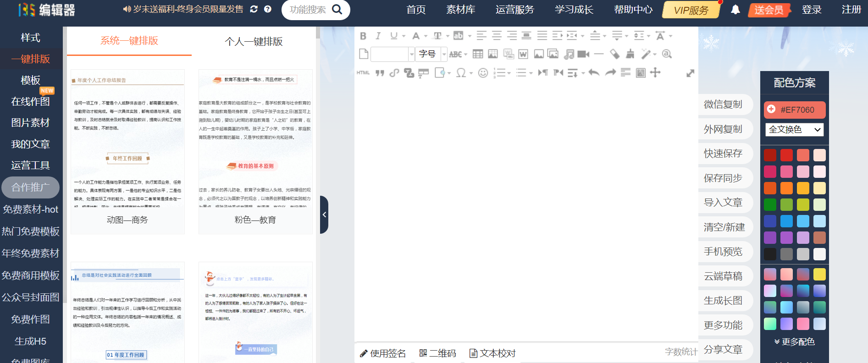
Task: Open the emoji smiley picker
Action: click(483, 73)
